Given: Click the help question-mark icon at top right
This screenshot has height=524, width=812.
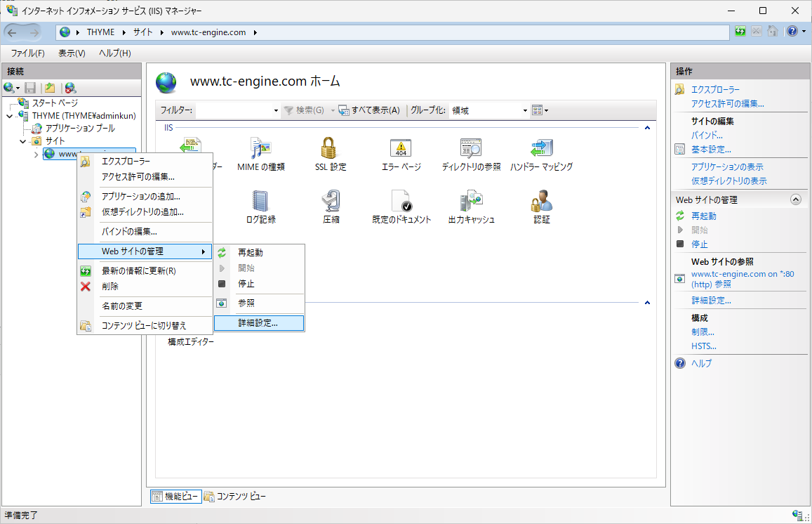Looking at the screenshot, I should [792, 32].
